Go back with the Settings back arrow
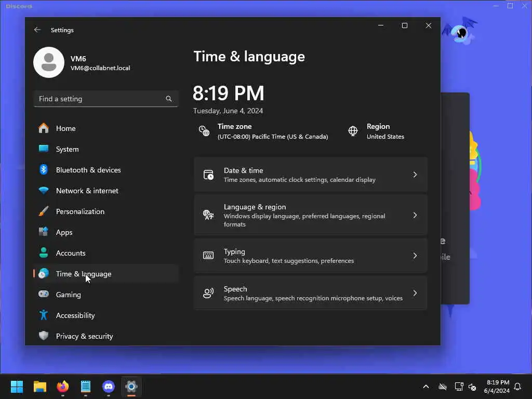Image resolution: width=532 pixels, height=399 pixels. click(x=37, y=30)
